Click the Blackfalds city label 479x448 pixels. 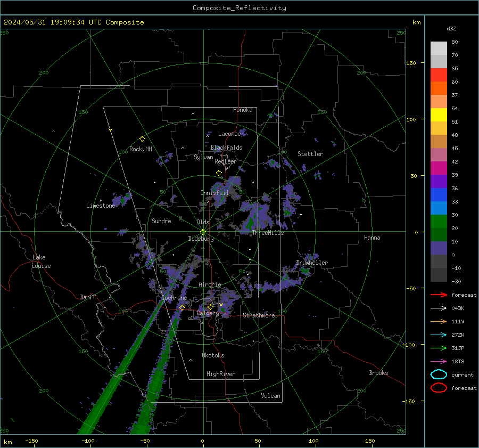click(x=226, y=148)
